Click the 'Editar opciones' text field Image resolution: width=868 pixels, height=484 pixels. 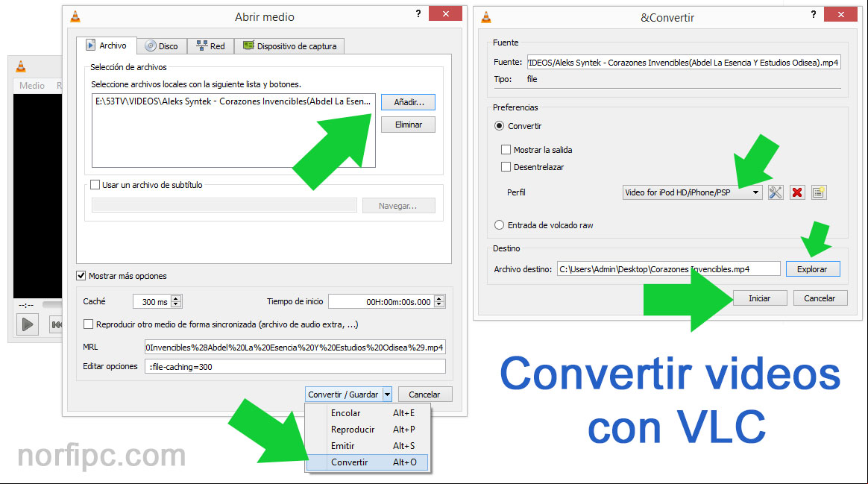click(x=295, y=367)
